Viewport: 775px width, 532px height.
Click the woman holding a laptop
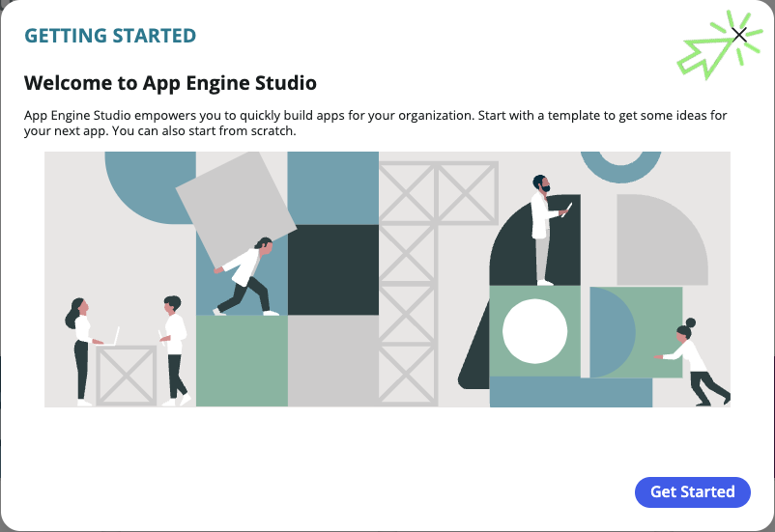(x=80, y=350)
